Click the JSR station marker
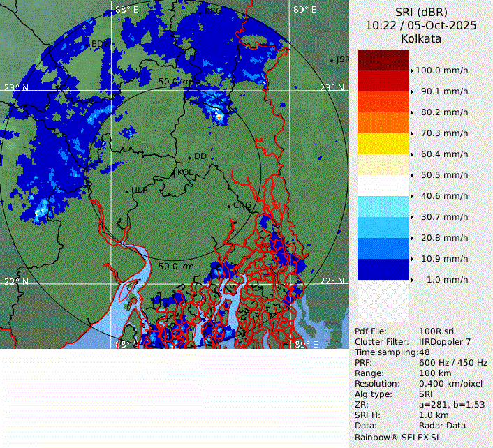The width and height of the screenshot is (493, 448). [x=332, y=61]
